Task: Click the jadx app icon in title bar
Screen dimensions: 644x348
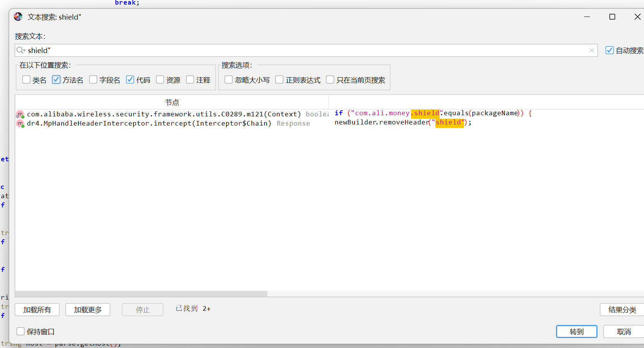Action: pyautogui.click(x=18, y=17)
